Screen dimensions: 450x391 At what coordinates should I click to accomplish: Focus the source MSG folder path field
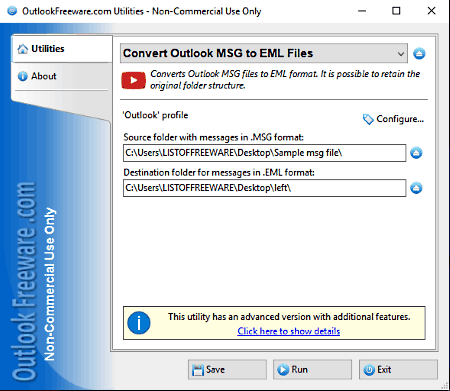264,153
